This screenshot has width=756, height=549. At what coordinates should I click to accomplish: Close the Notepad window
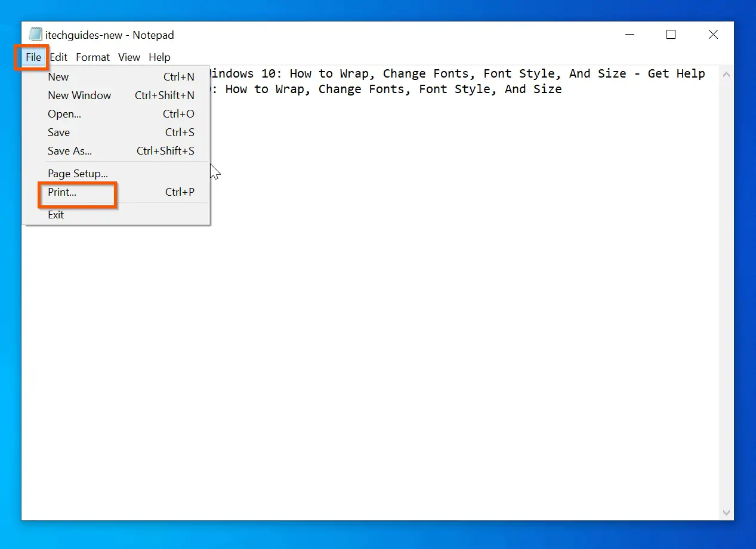tap(713, 35)
